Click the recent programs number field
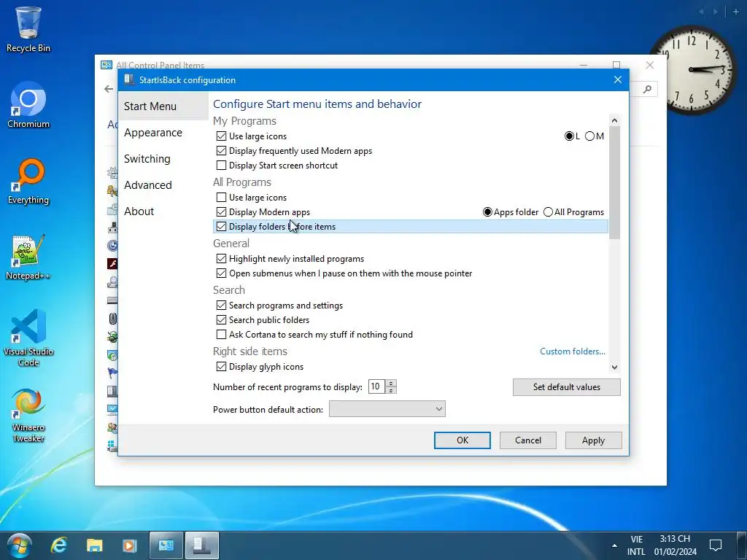 click(376, 386)
